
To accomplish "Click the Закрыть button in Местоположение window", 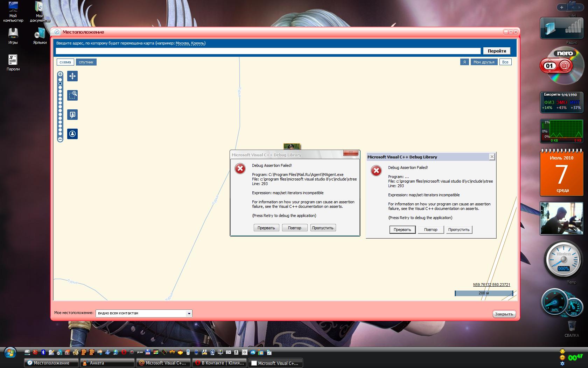I will tap(504, 314).
